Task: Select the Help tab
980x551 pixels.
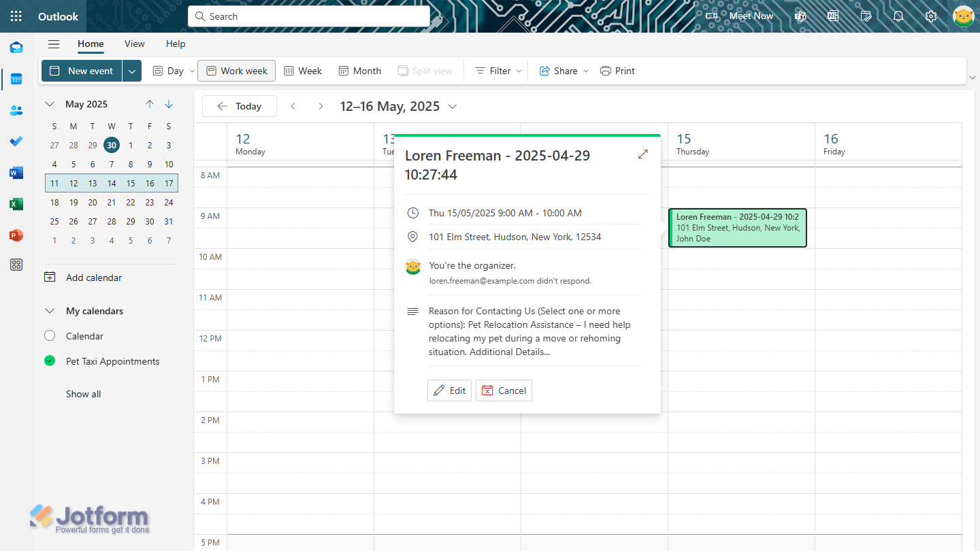Action: (176, 44)
